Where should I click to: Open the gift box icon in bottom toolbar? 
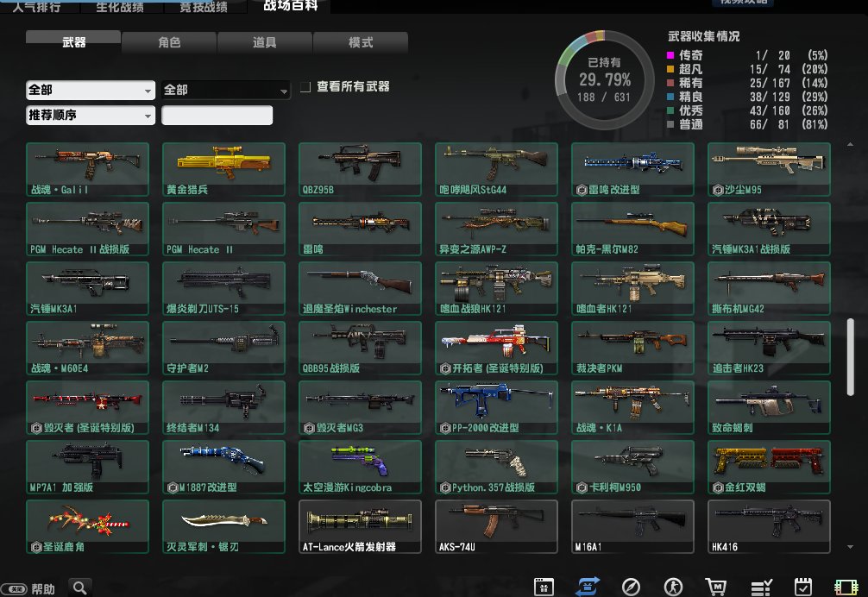(545, 585)
